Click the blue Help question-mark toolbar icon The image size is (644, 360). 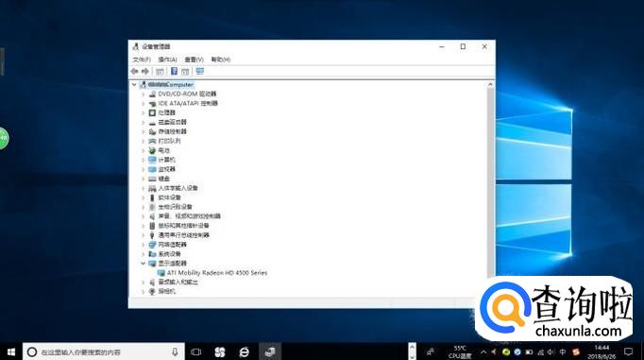pyautogui.click(x=174, y=72)
